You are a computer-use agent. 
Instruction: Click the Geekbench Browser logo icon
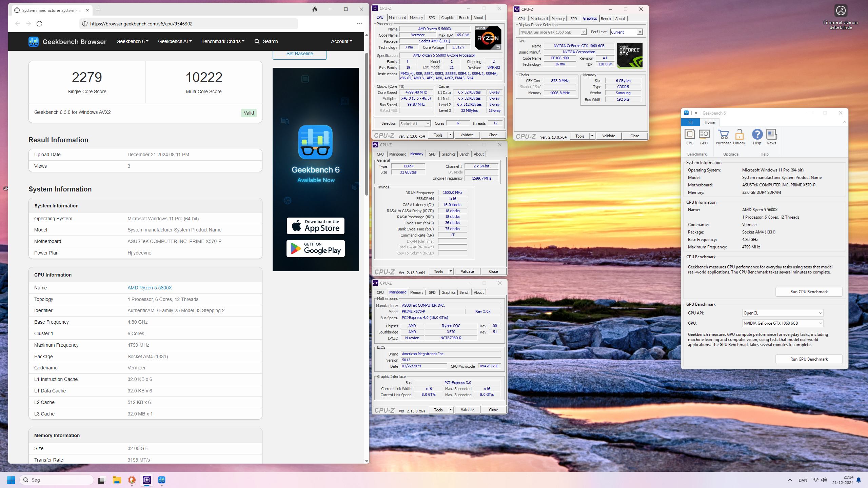coord(34,41)
